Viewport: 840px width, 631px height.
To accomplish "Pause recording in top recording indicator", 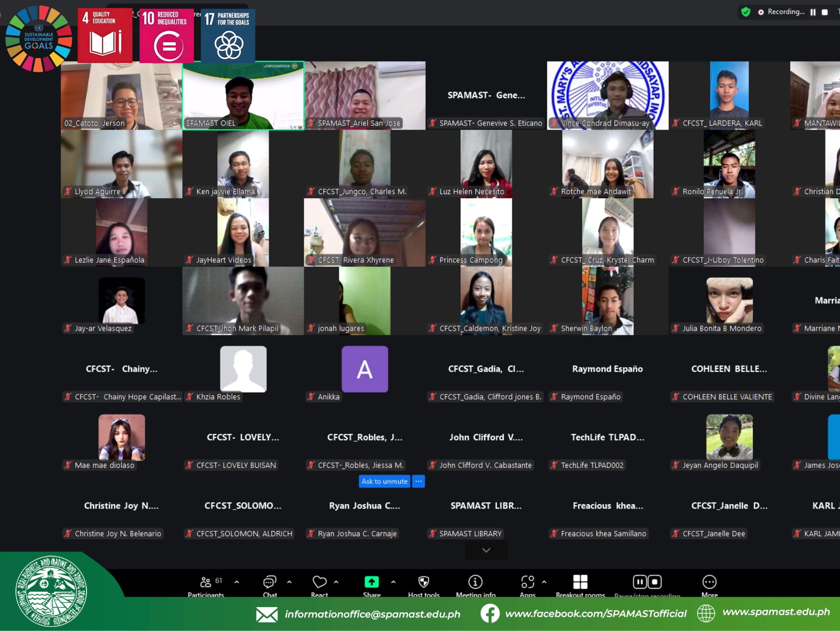I will coord(813,12).
